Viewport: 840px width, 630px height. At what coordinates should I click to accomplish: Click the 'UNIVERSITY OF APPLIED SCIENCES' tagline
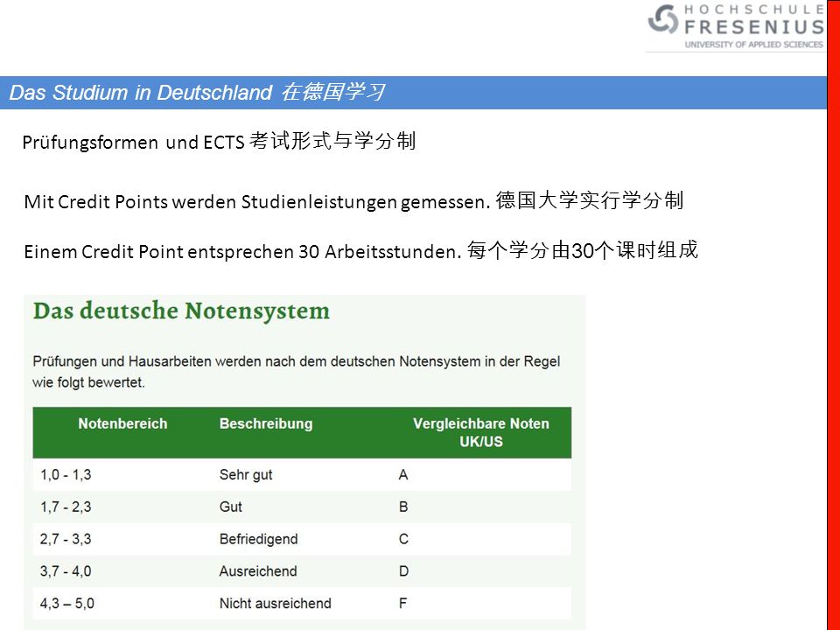(x=753, y=45)
